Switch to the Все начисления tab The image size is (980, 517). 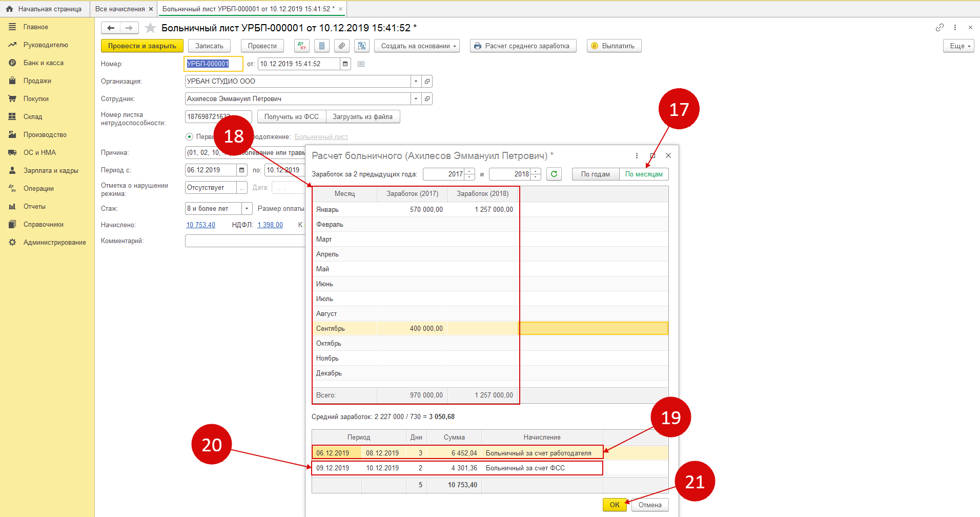(120, 9)
